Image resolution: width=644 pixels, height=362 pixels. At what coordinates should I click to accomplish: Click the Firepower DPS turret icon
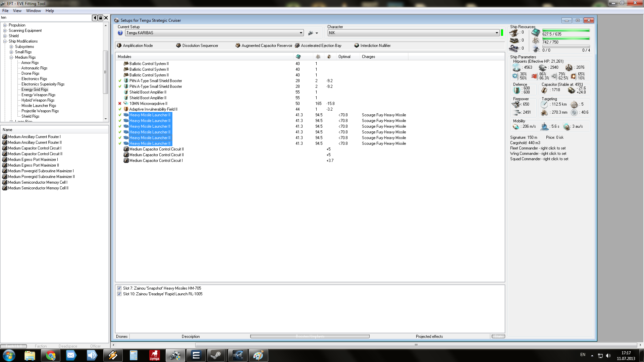[x=516, y=104]
